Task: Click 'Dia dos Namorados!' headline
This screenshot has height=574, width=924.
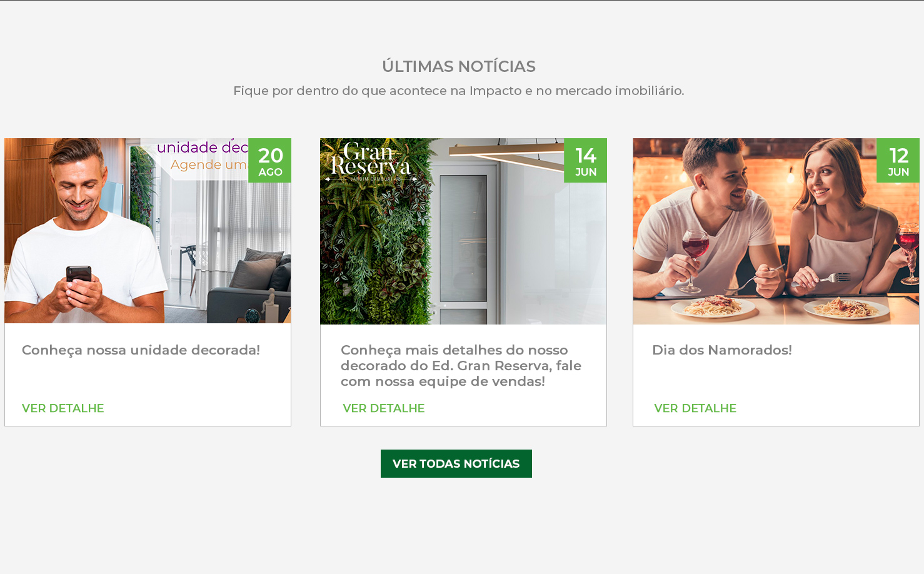Action: 722,350
